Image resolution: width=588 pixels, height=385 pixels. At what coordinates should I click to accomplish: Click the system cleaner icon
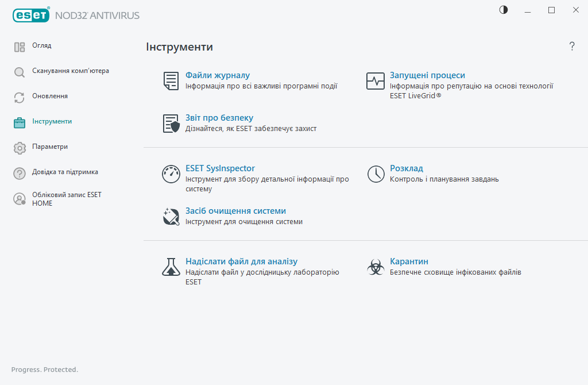(x=171, y=217)
